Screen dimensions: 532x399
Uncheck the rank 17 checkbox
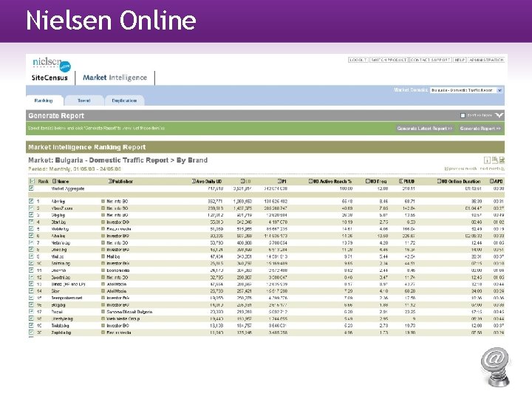(32, 312)
